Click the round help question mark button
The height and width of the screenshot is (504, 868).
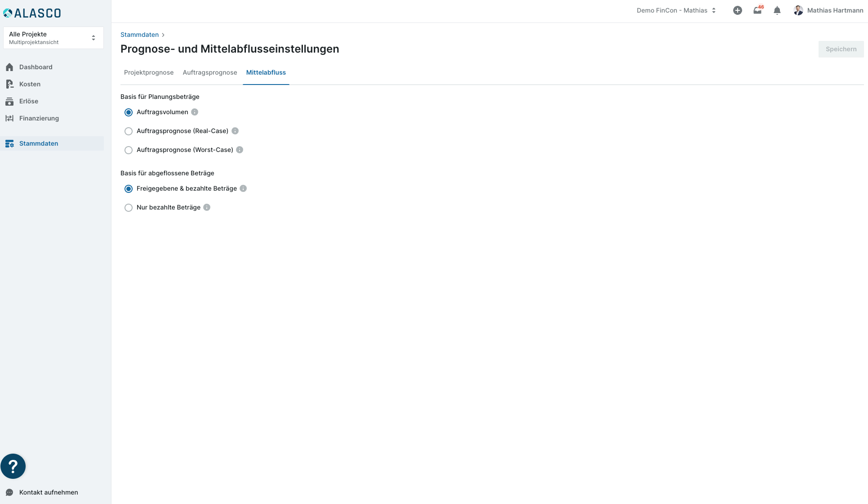coord(13,466)
